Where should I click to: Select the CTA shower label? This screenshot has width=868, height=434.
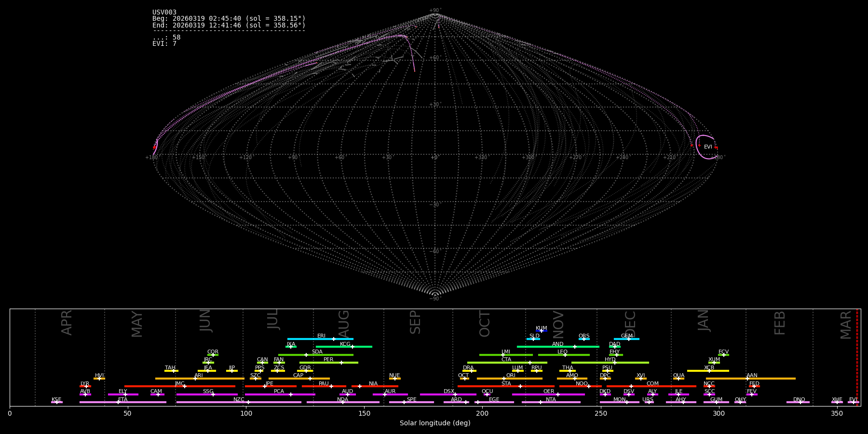[x=506, y=360]
